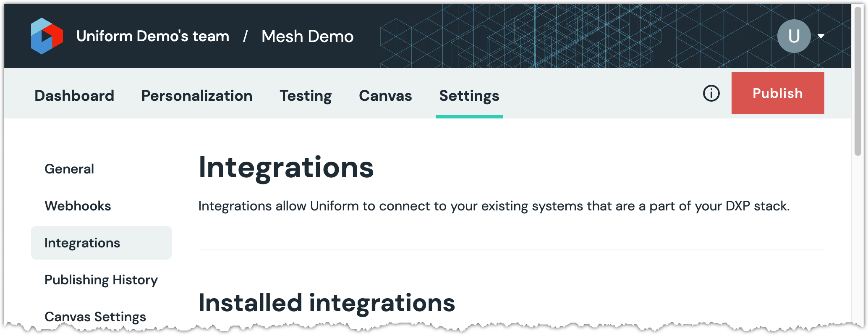Click the U user avatar
The width and height of the screenshot is (868, 336).
[794, 36]
